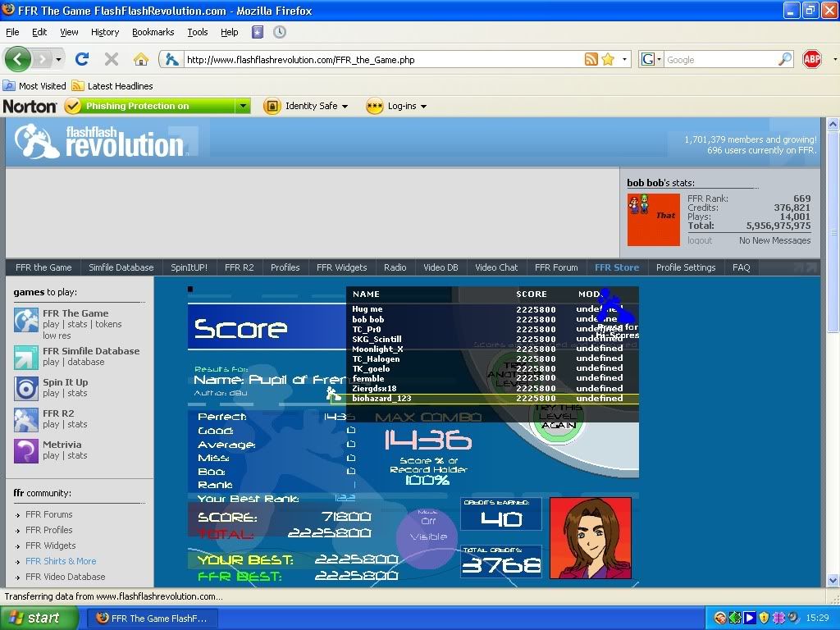Click the Home icon in toolbar
840x630 pixels.
141,59
